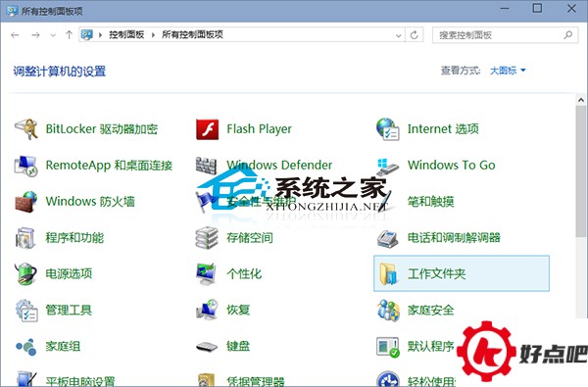This screenshot has width=588, height=387.
Task: Open the 恢复 recovery icon
Action: pyautogui.click(x=207, y=311)
